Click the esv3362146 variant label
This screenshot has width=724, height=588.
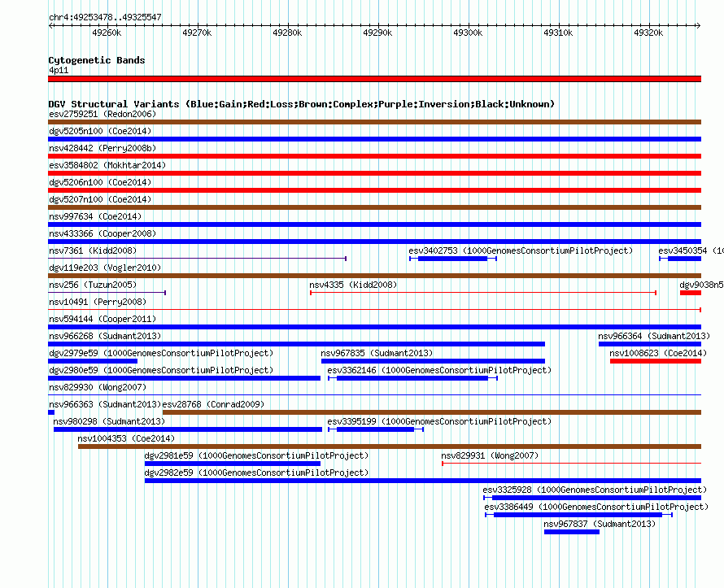click(x=439, y=370)
